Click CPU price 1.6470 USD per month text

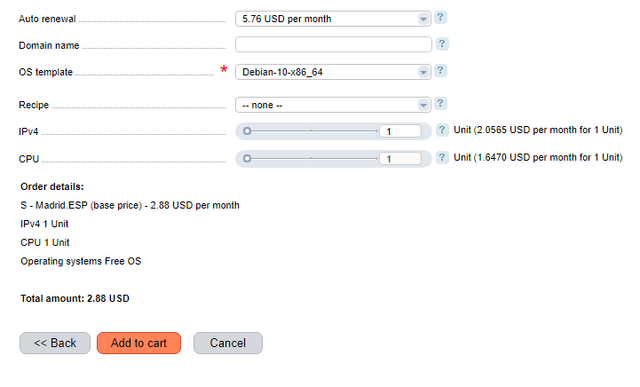click(x=538, y=158)
